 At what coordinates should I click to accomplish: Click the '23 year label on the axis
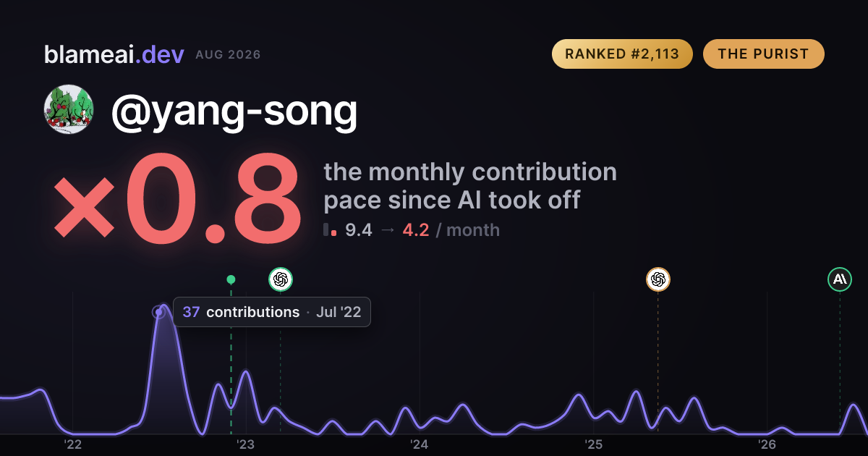[x=246, y=444]
